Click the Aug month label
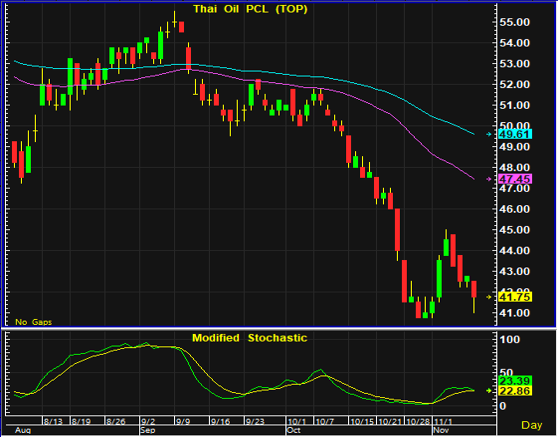This screenshot has width=558, height=437. point(23,431)
